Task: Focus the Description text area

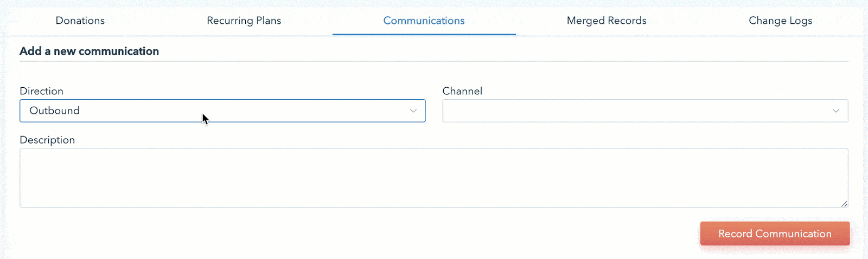Action: pyautogui.click(x=433, y=178)
